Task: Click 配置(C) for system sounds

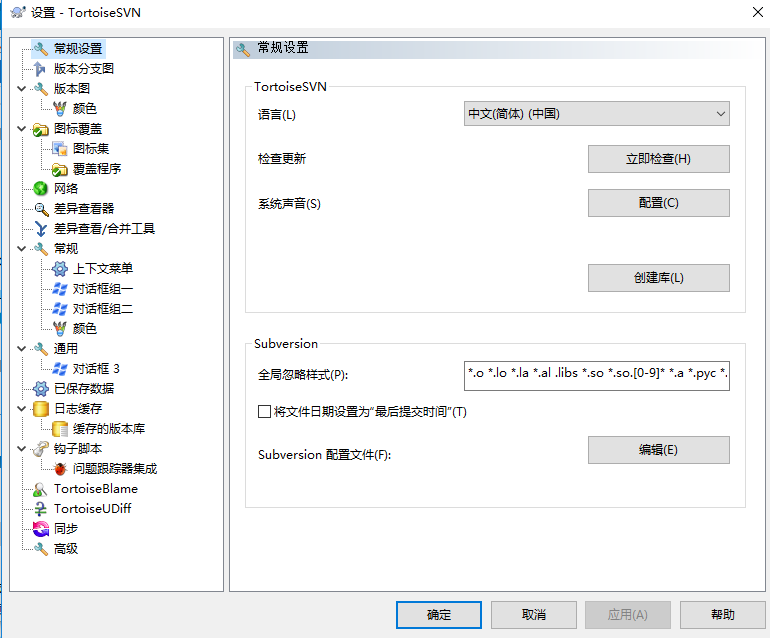Action: click(x=659, y=203)
